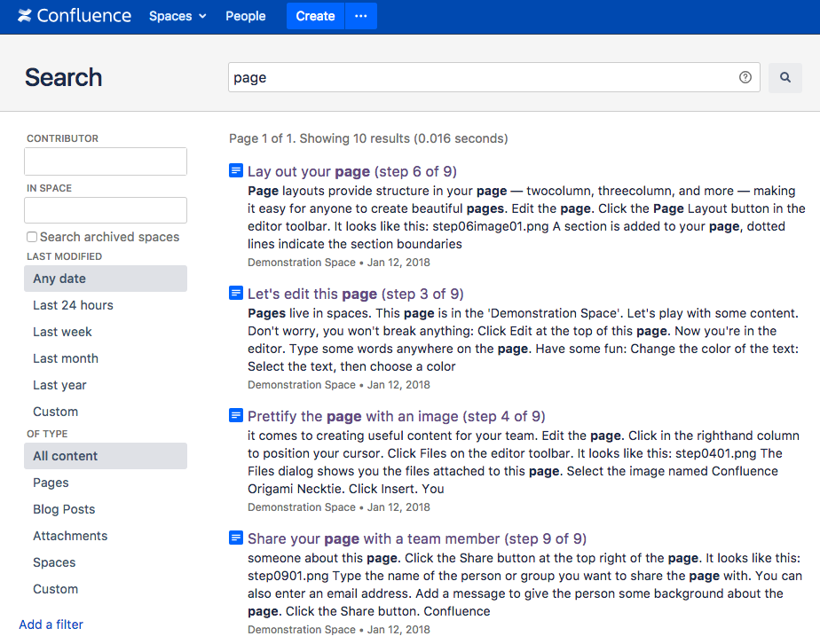Open Prettify the page with an image result
The width and height of the screenshot is (820, 644).
pyautogui.click(x=397, y=416)
